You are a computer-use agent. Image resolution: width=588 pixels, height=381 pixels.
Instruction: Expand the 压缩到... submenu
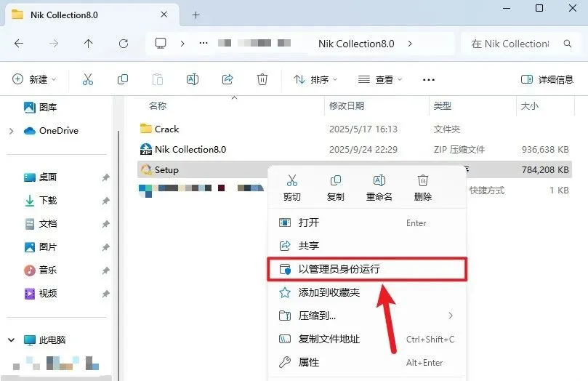coord(367,316)
